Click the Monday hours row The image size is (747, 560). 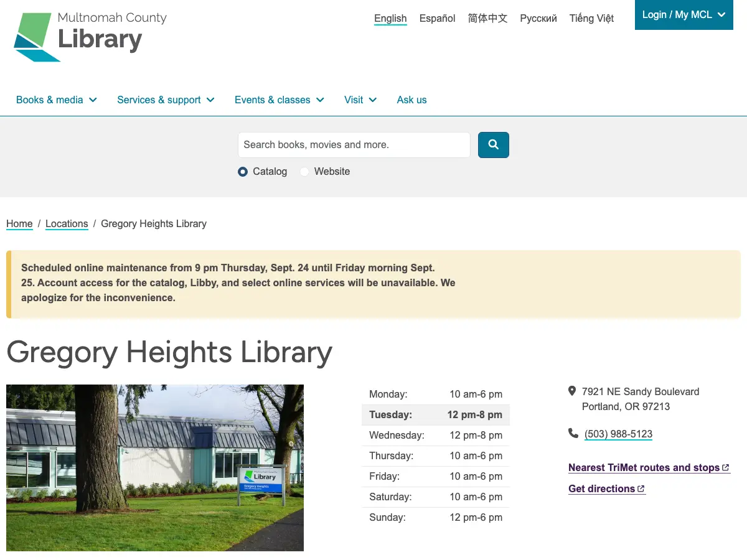[436, 394]
